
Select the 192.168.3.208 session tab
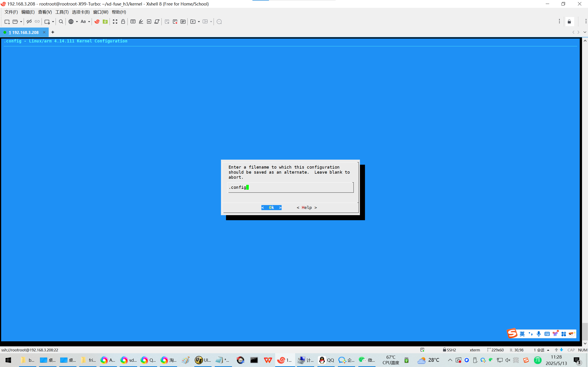click(24, 32)
